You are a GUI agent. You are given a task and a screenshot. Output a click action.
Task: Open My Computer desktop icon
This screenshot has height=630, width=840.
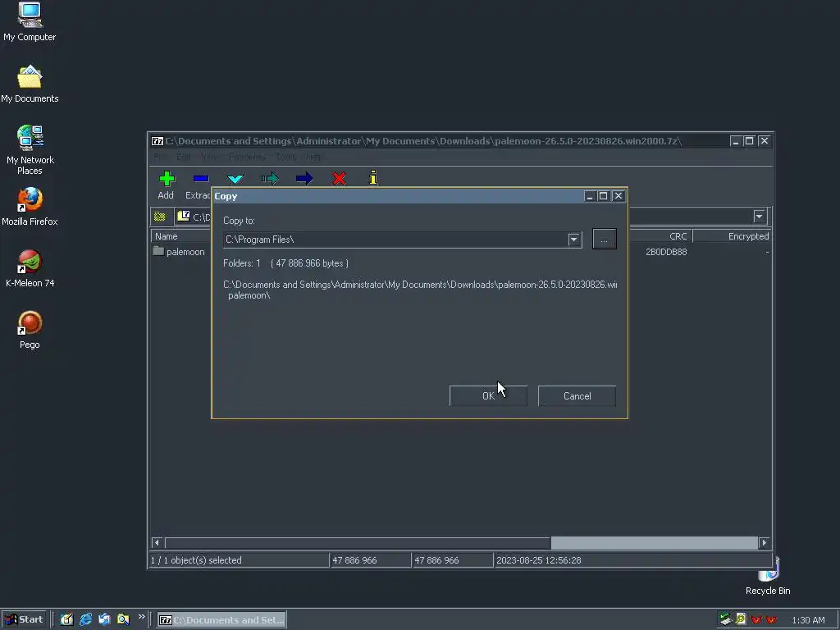pos(30,22)
